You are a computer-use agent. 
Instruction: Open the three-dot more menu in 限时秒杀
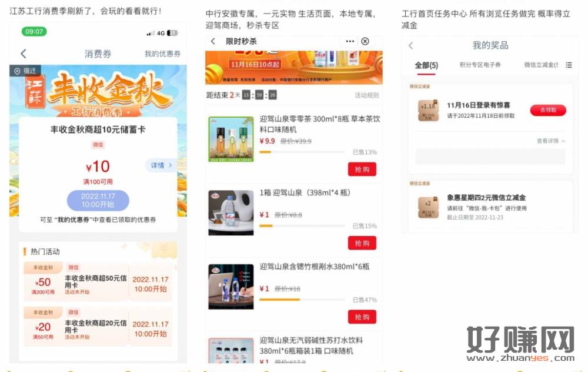pos(350,41)
